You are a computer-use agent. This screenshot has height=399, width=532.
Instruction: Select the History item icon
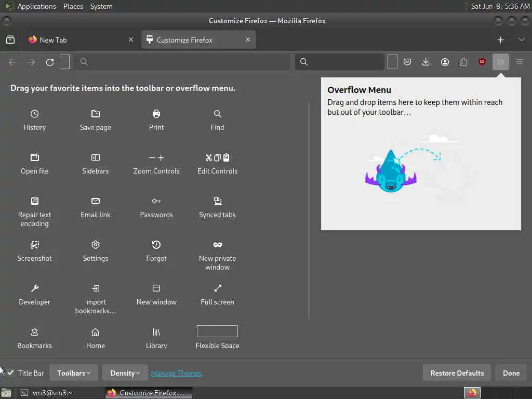[34, 114]
